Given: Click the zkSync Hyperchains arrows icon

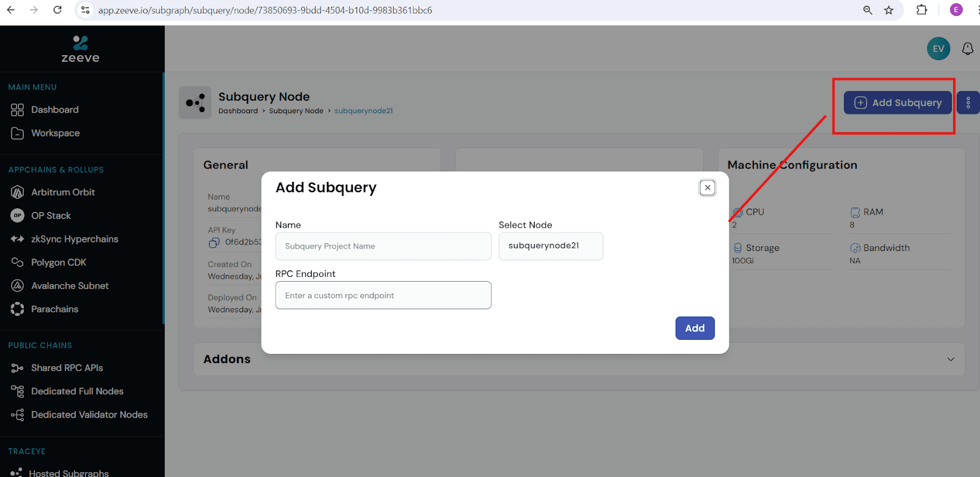Looking at the screenshot, I should coord(17,239).
